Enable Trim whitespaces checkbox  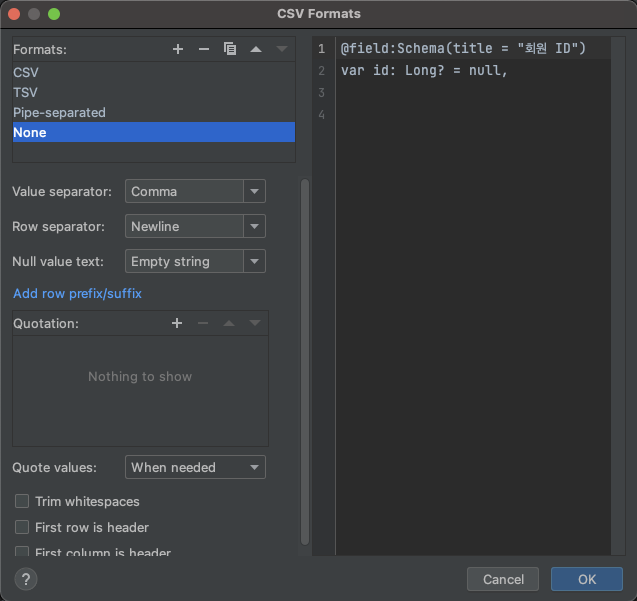[x=22, y=501]
